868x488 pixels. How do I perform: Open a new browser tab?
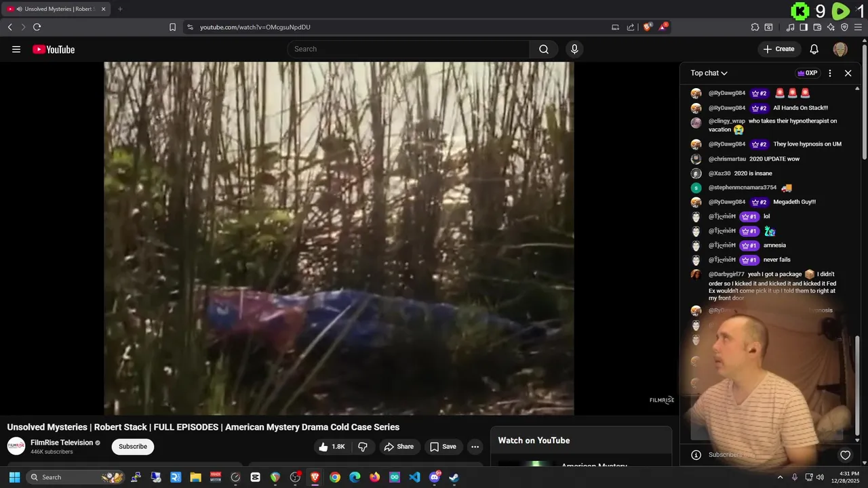(x=120, y=9)
